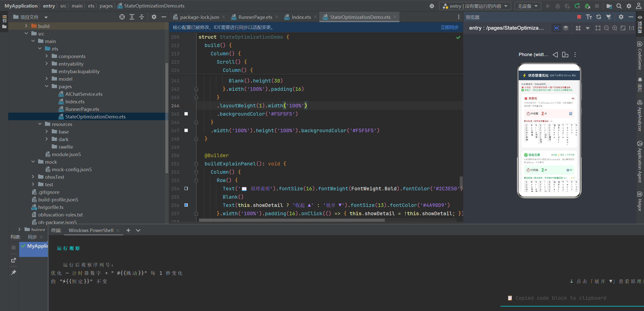This screenshot has width=644, height=311.
Task: Click the locate current file target icon
Action: 122,17
